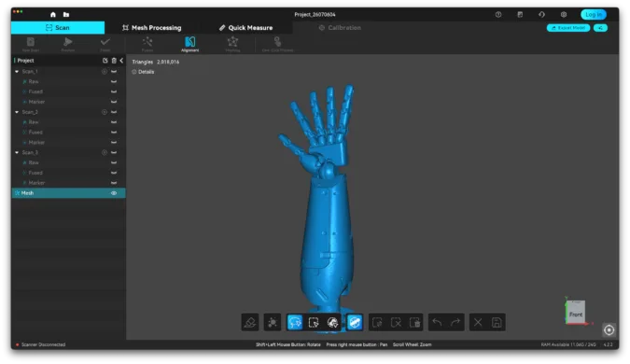Open the Quick Measure tab
This screenshot has height=364, width=630.
coord(245,28)
